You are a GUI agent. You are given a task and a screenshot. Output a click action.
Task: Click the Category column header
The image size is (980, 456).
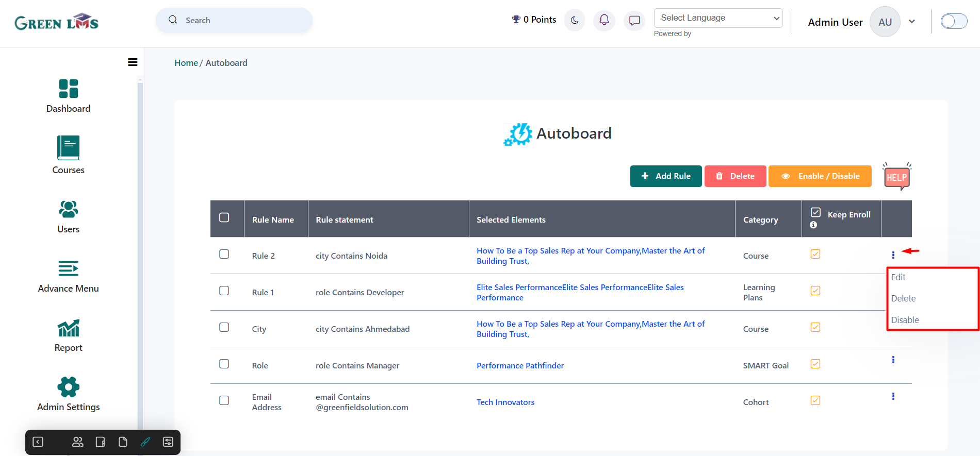pyautogui.click(x=760, y=220)
